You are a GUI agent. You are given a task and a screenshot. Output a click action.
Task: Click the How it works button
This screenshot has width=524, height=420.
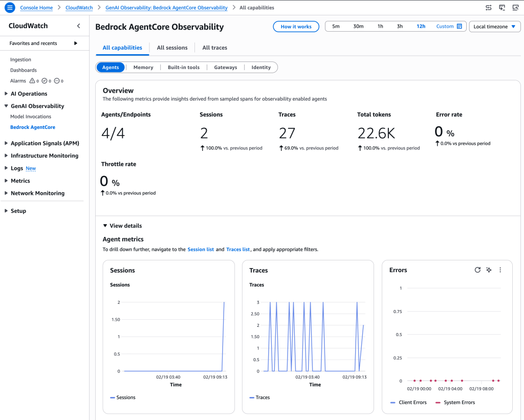click(296, 27)
